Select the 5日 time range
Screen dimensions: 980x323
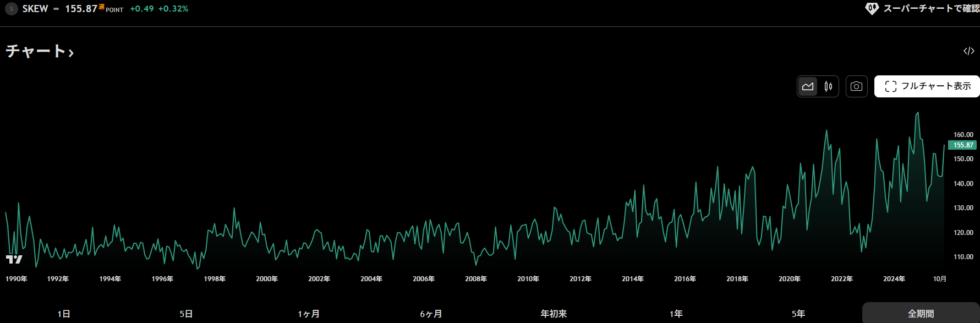[186, 314]
